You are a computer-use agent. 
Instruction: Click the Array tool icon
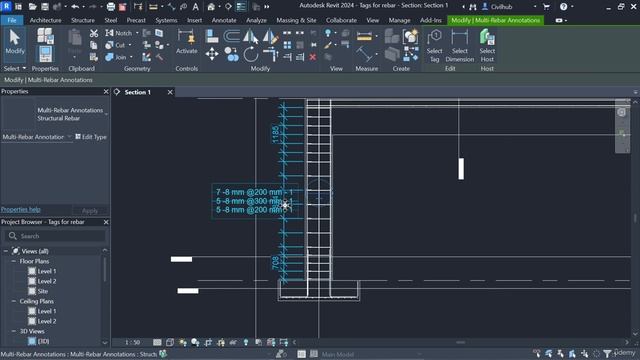point(287,44)
